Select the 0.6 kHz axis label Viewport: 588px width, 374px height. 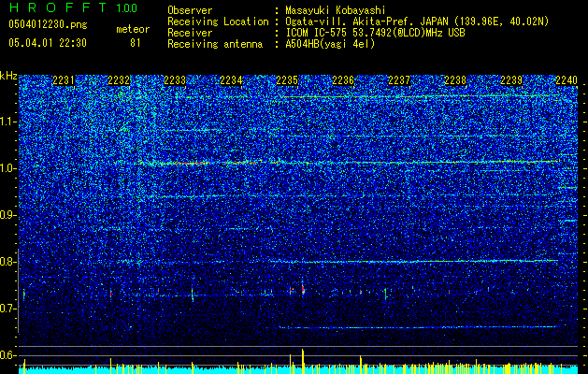7,355
